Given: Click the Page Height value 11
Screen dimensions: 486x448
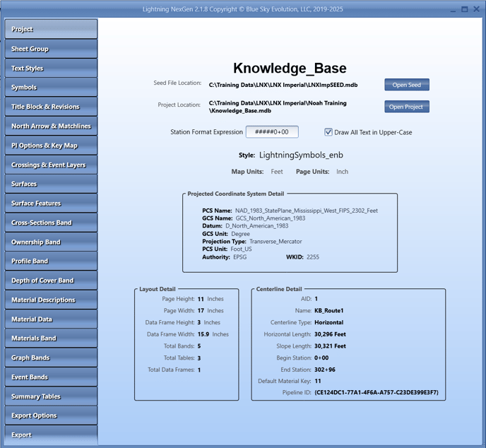Looking at the screenshot, I should (201, 299).
